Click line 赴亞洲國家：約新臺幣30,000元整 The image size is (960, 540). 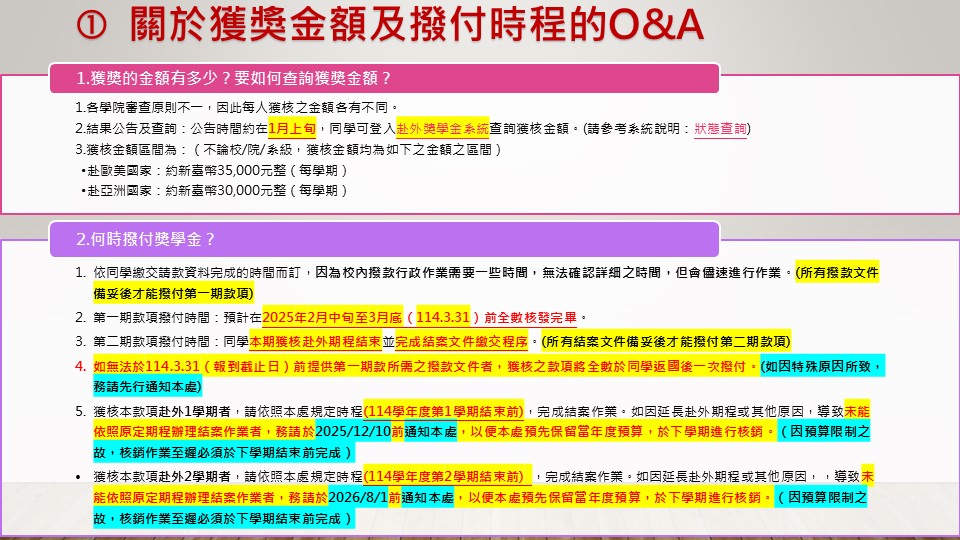[x=214, y=190]
